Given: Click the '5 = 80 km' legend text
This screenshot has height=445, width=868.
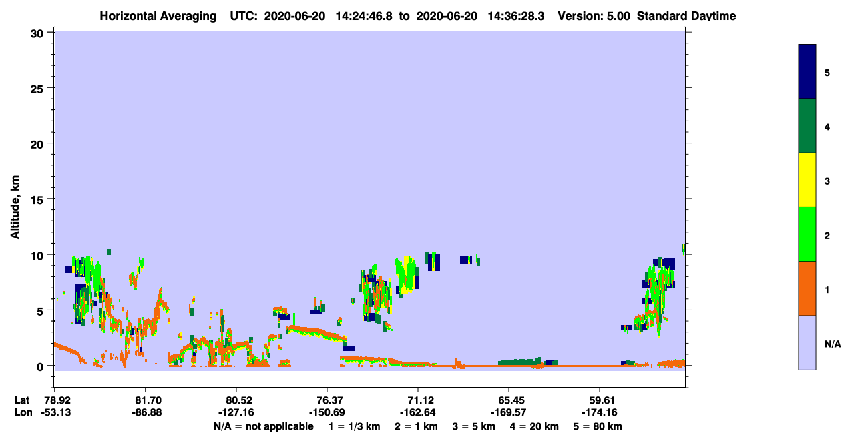Looking at the screenshot, I should tap(598, 426).
